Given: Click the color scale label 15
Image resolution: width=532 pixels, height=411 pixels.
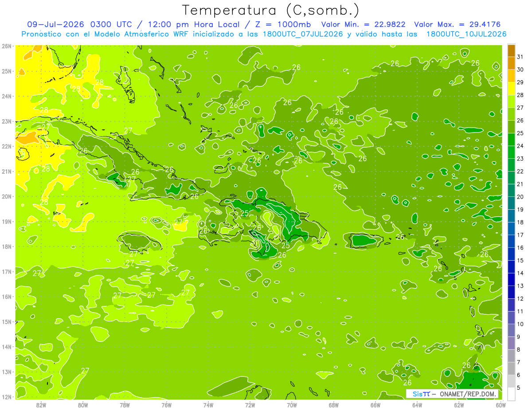Looking at the screenshot, I should pos(520,260).
